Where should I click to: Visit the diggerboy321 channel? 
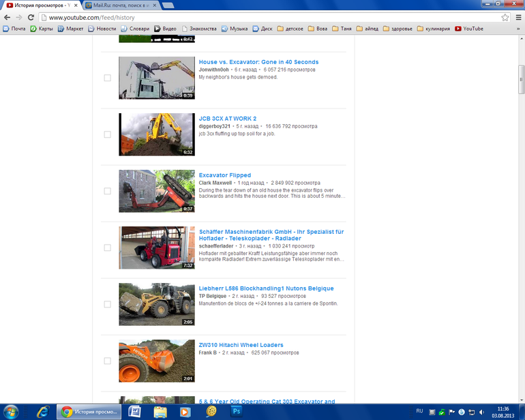215,126
